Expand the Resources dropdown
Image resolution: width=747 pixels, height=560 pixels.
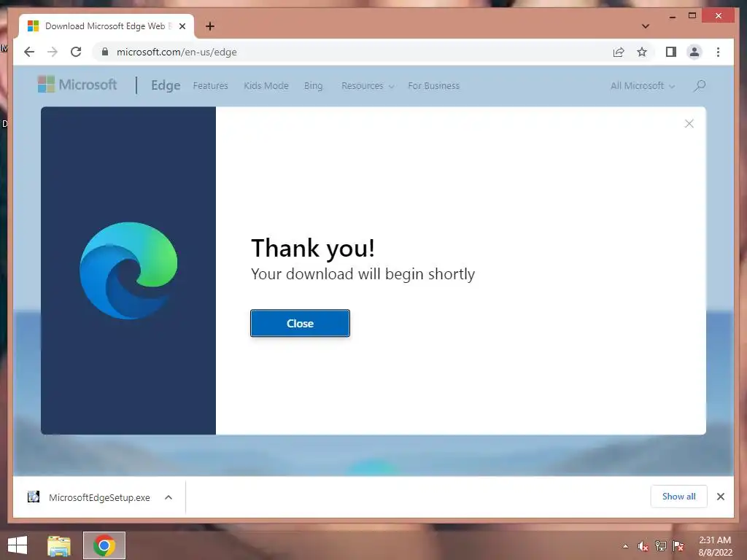point(368,86)
